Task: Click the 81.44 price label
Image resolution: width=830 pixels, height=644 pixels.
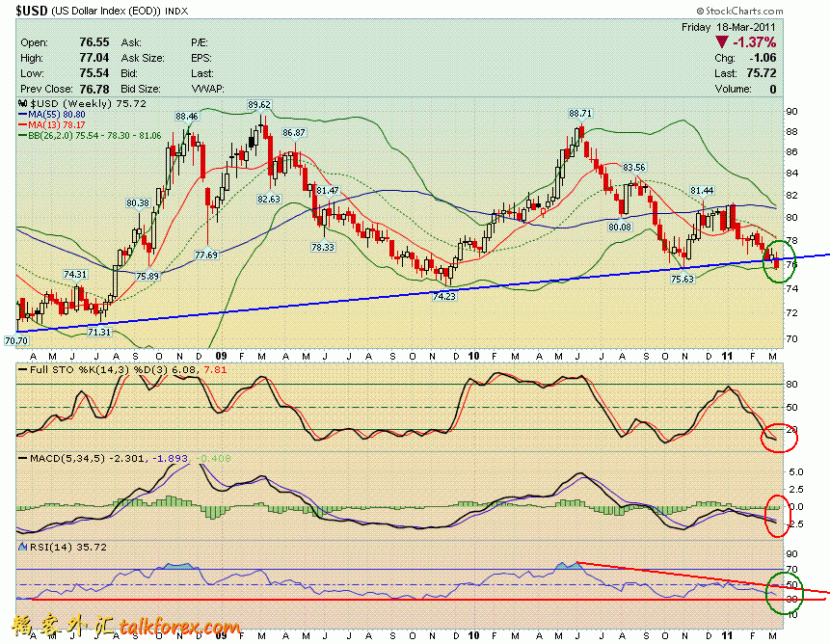Action: click(x=702, y=191)
